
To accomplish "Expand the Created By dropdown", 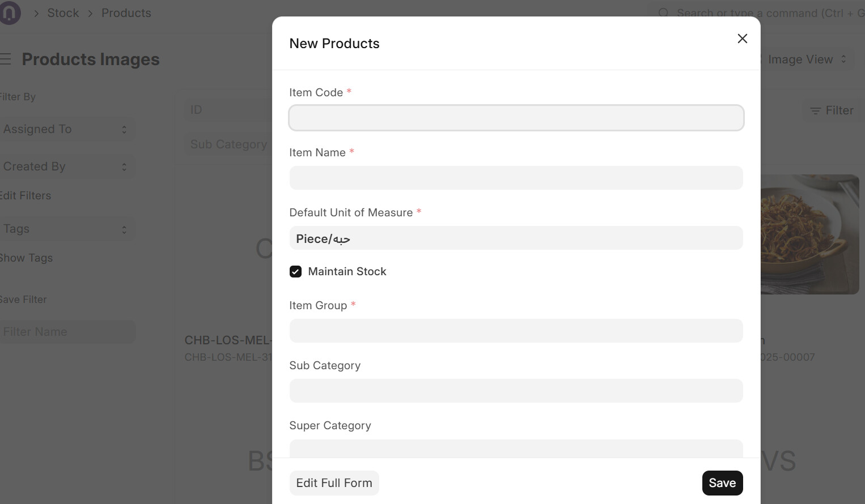I will pyautogui.click(x=67, y=166).
